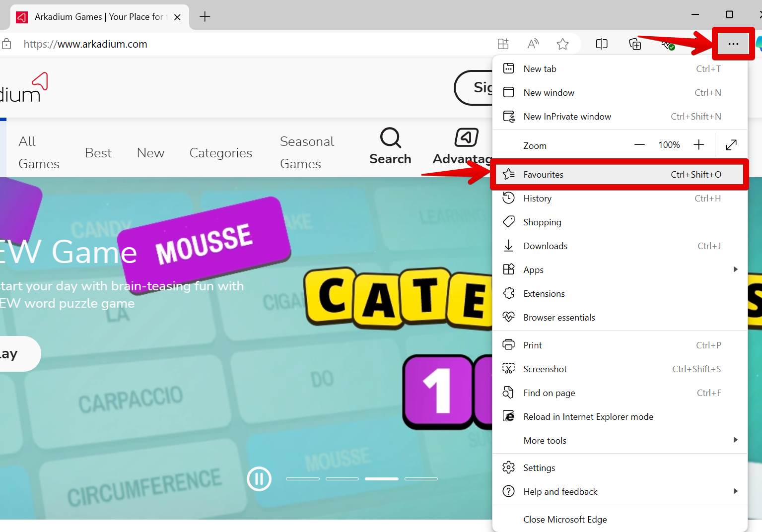Select New window menu entry

coord(620,93)
